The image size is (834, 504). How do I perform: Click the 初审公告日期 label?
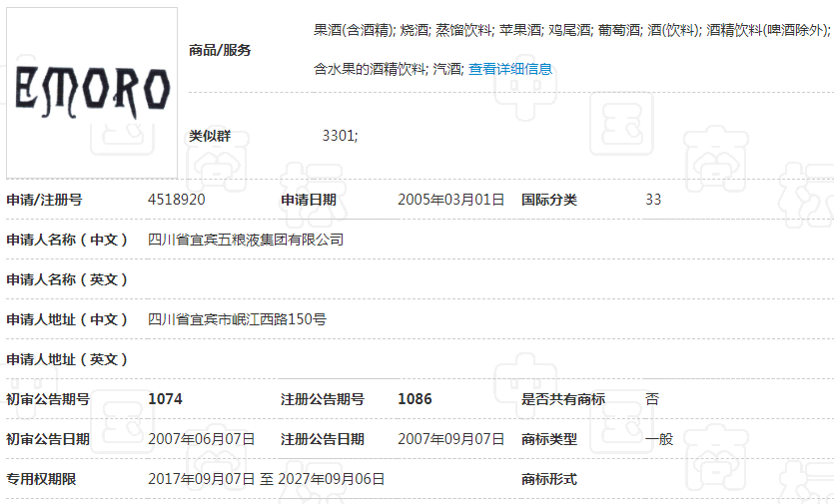pyautogui.click(x=48, y=439)
